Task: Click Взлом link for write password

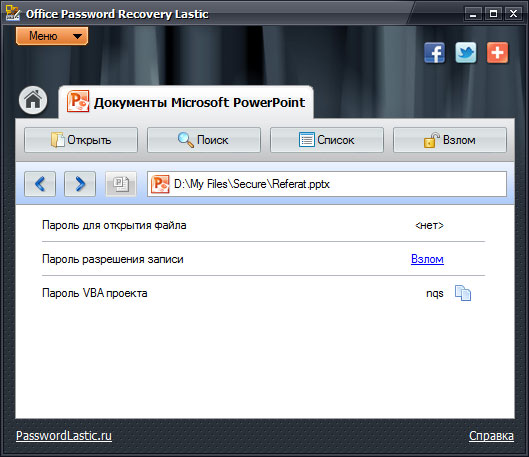Action: click(427, 259)
